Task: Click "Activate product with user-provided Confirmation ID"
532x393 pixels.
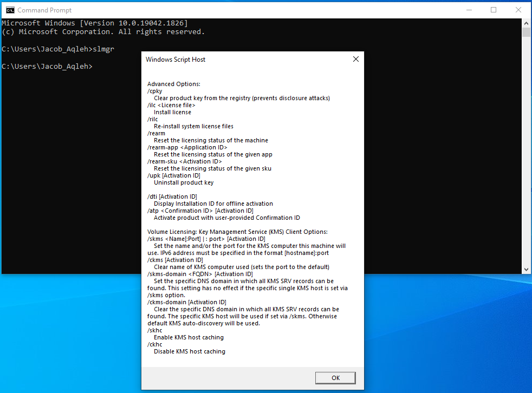Action: pyautogui.click(x=226, y=218)
